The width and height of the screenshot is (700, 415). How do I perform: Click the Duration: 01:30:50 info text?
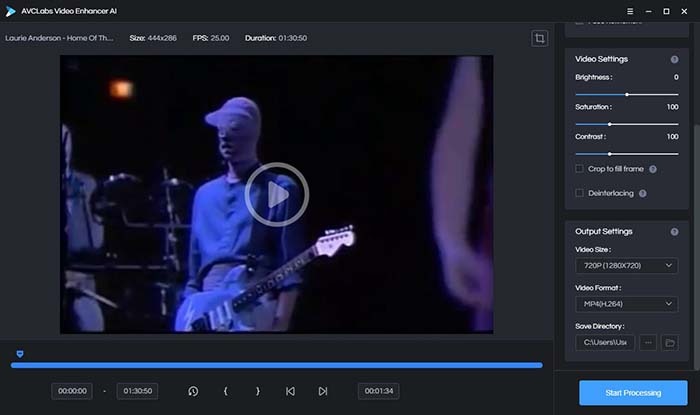pos(276,38)
